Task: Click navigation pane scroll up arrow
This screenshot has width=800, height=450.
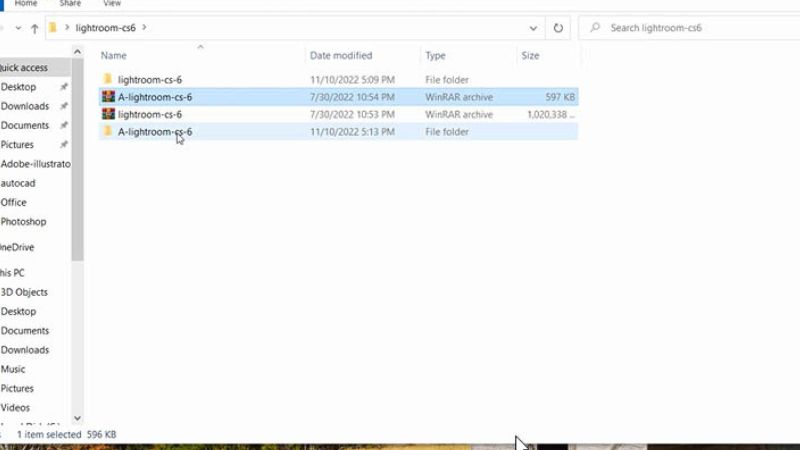Action: coord(77,52)
